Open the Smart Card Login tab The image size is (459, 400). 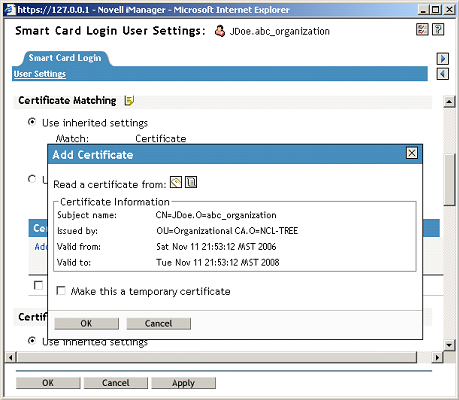pos(65,58)
